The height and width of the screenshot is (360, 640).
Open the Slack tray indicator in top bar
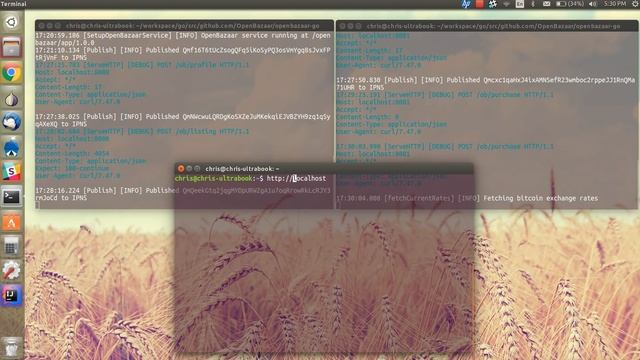point(493,4)
